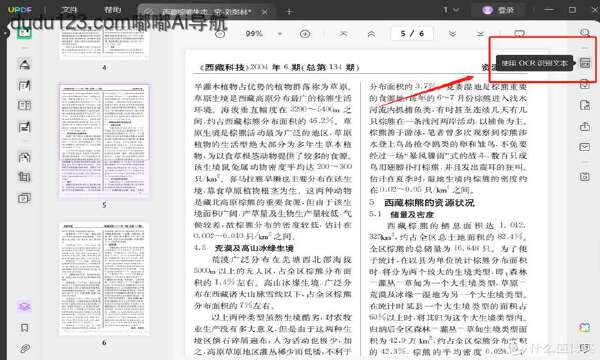Open the attachments paperclip icon
The height and width of the screenshot is (360, 600).
pyautogui.click(x=24, y=349)
